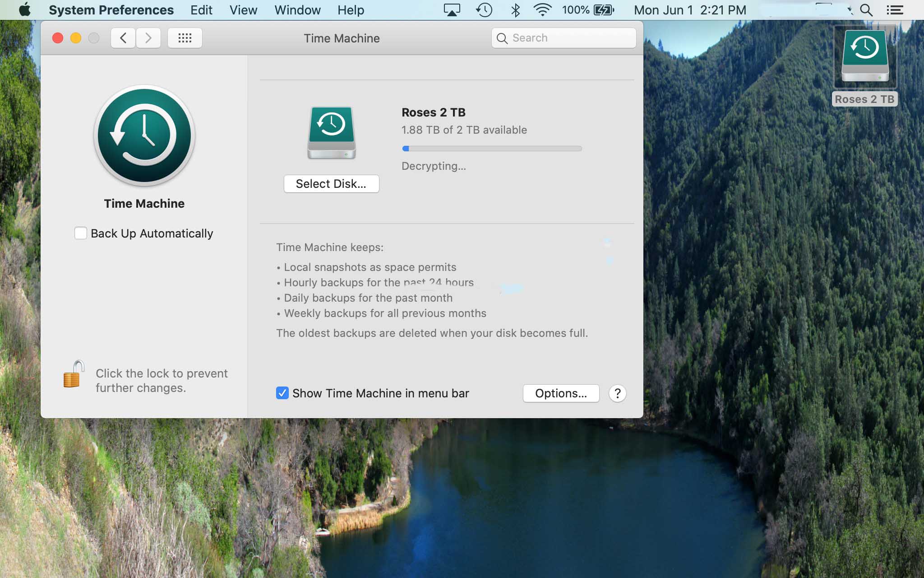Screen dimensions: 924x578
Task: Click the lock icon to prevent changes
Action: 74,375
